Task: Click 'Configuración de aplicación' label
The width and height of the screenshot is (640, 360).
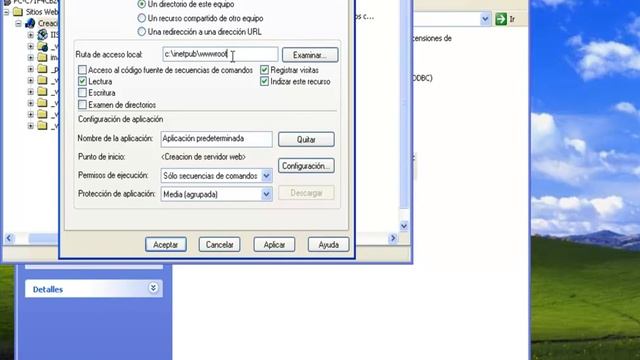Action: pos(120,119)
